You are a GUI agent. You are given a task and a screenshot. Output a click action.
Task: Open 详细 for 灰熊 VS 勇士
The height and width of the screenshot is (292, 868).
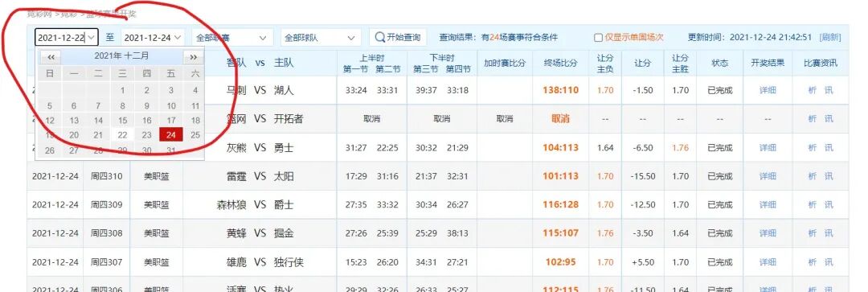pyautogui.click(x=768, y=147)
